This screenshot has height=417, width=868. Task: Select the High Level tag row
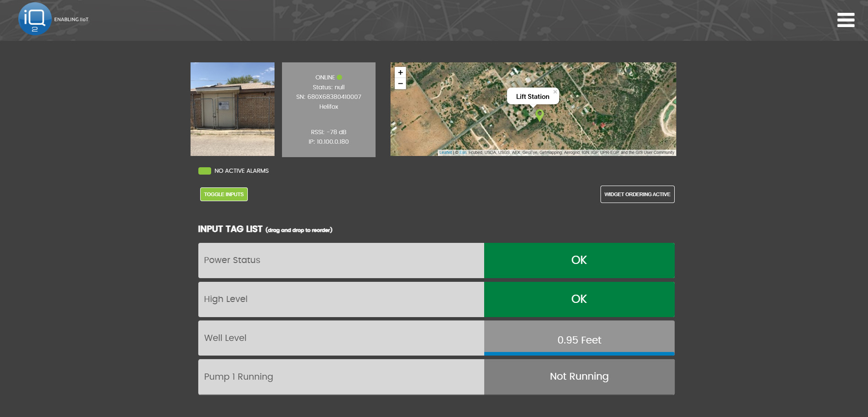[x=341, y=299]
